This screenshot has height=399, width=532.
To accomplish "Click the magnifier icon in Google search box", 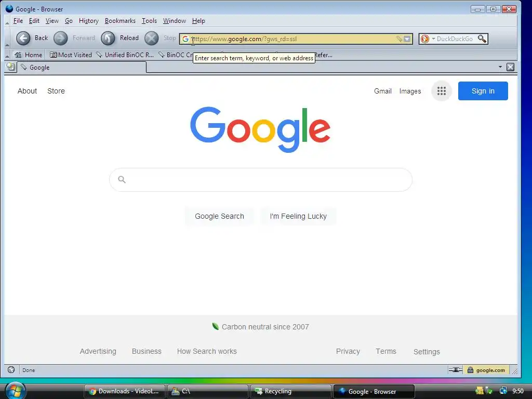I will (x=122, y=179).
